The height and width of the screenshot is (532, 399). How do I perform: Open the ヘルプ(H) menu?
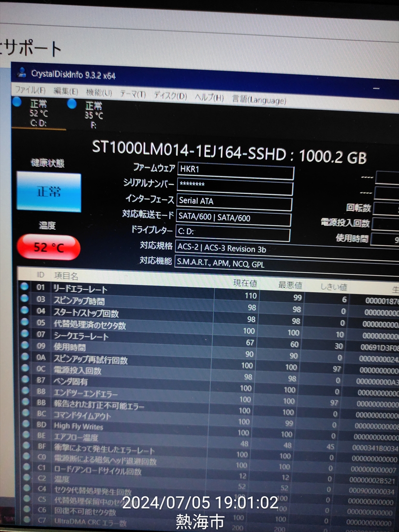pos(209,97)
